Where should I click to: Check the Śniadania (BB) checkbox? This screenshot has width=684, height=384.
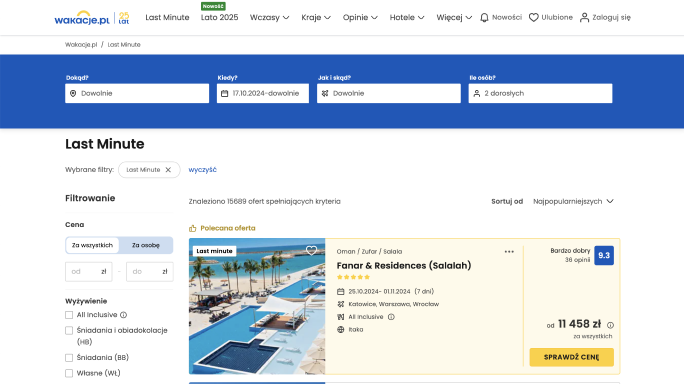click(x=69, y=358)
